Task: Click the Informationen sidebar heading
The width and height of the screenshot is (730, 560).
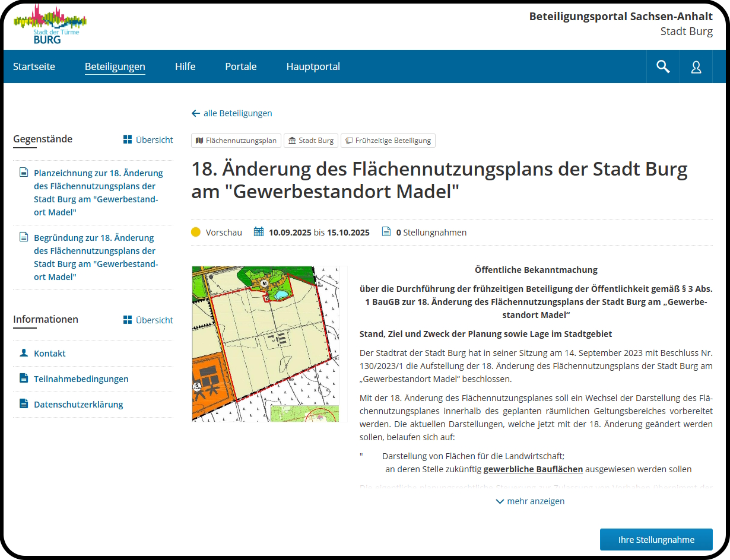Action: pos(46,320)
